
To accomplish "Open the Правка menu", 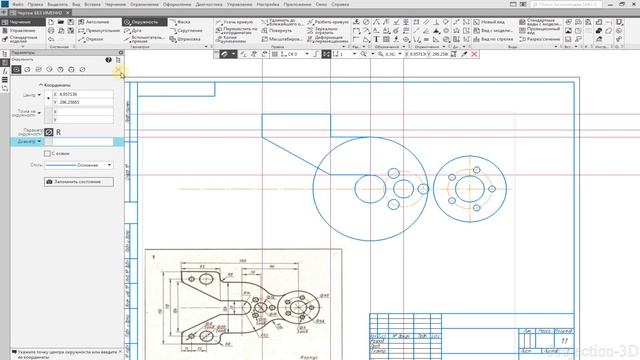I will (x=35, y=4).
